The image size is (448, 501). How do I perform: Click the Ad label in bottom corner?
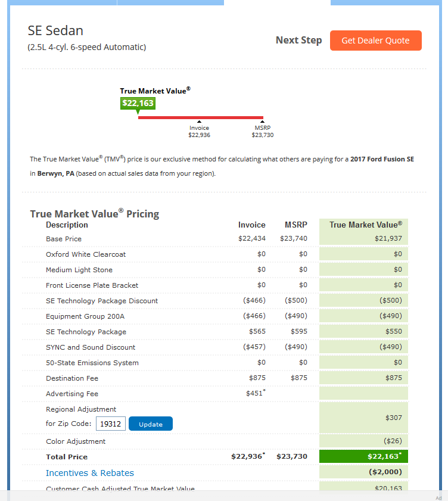click(x=438, y=498)
